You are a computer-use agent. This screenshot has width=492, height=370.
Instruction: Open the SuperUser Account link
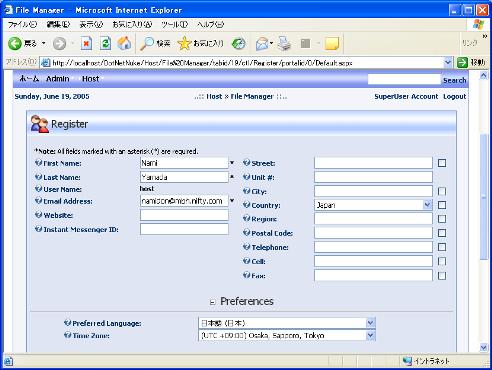pyautogui.click(x=406, y=96)
